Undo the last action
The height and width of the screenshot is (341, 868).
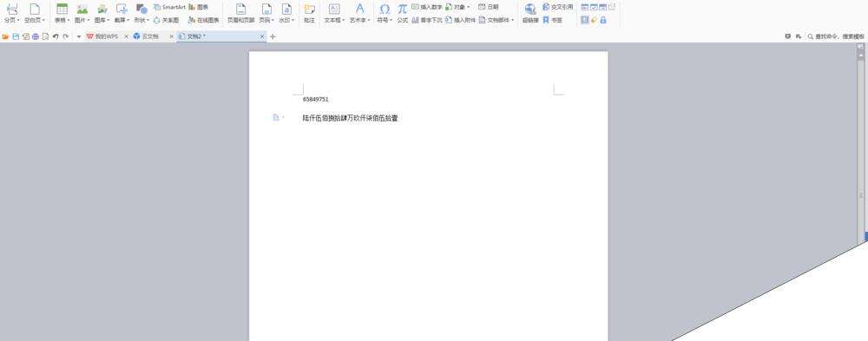point(56,36)
